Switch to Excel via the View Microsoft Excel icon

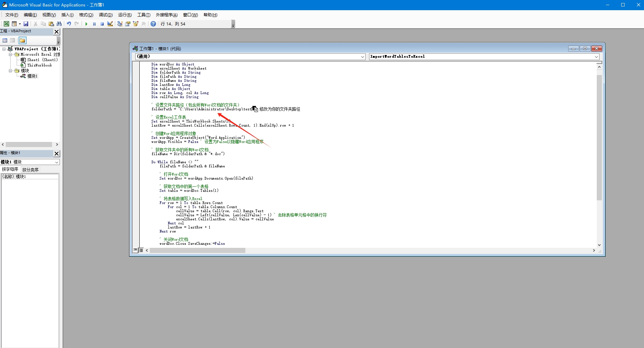(6, 24)
